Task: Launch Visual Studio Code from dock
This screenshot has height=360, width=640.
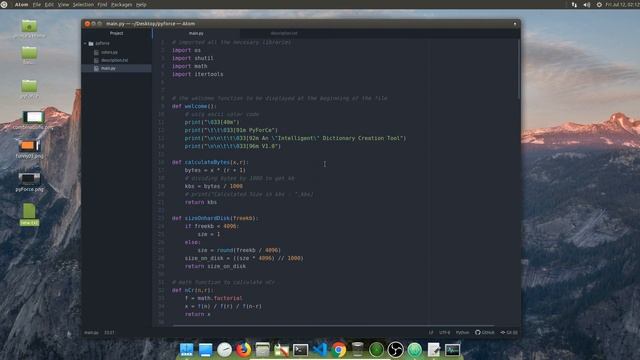Action: point(320,350)
